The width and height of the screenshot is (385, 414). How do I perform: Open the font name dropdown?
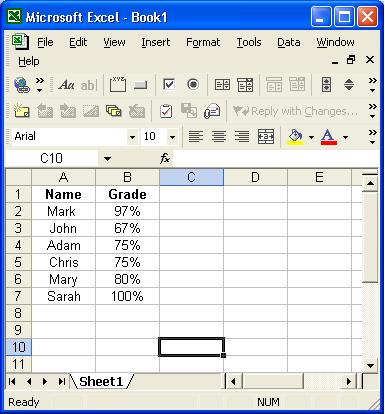point(132,137)
